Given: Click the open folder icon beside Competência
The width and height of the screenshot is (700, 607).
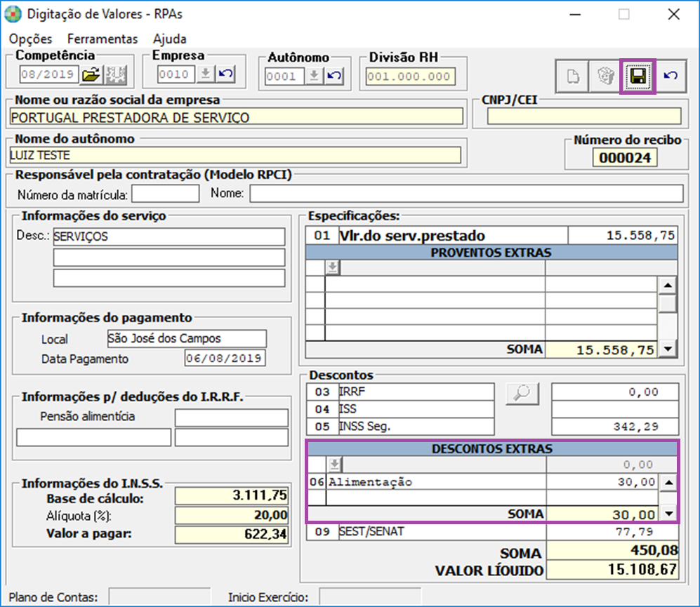Looking at the screenshot, I should tap(91, 74).
